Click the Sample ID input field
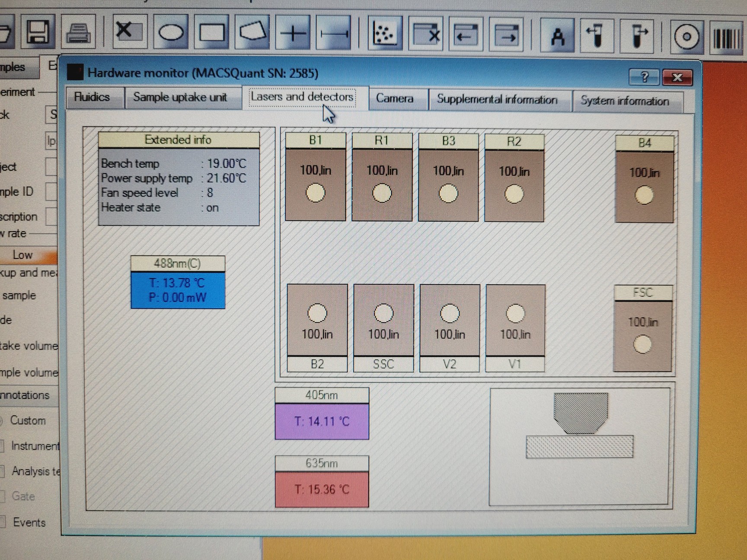747x560 pixels. point(52,191)
